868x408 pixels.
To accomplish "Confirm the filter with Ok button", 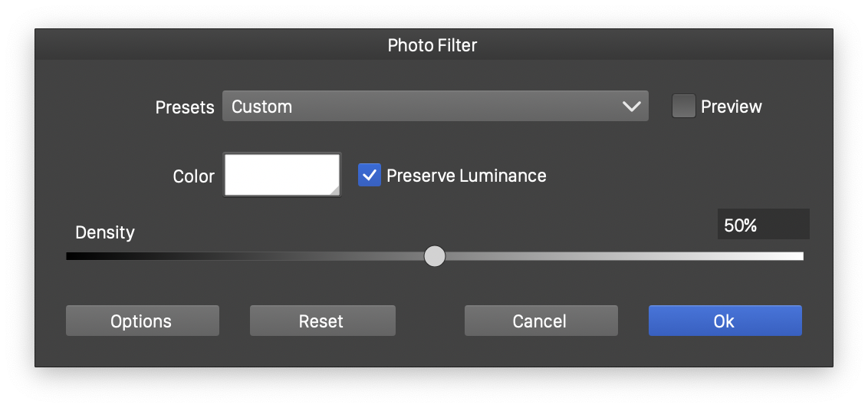I will tap(725, 321).
